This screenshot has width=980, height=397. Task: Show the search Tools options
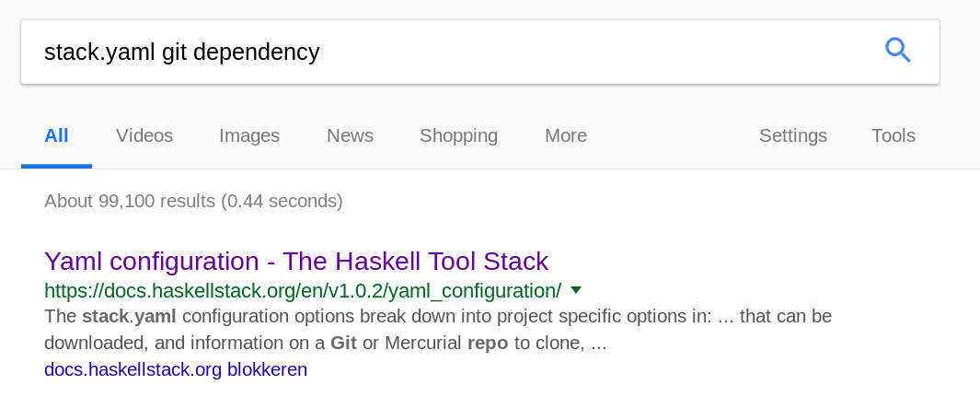pos(894,135)
